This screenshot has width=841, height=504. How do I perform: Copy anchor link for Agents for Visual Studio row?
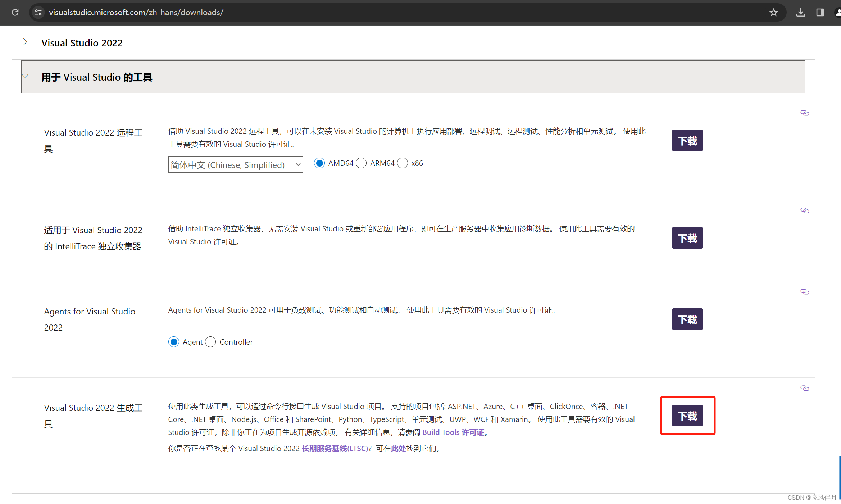(805, 292)
